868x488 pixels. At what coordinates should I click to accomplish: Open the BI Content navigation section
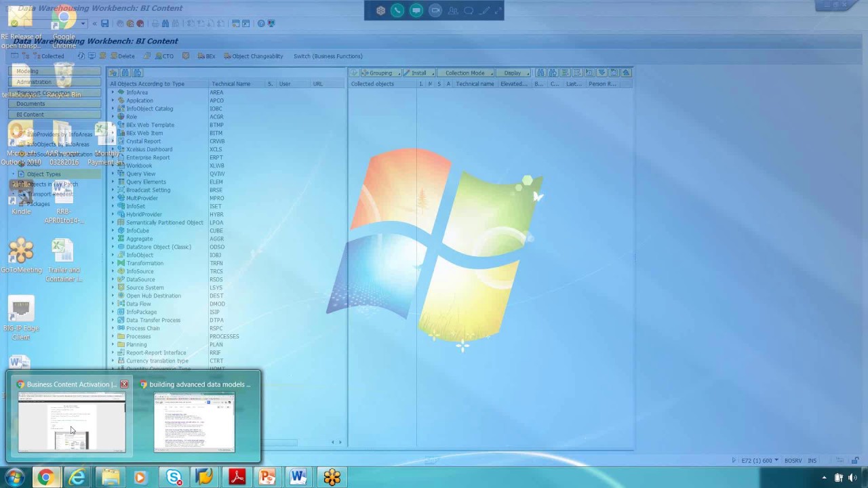(54, 115)
